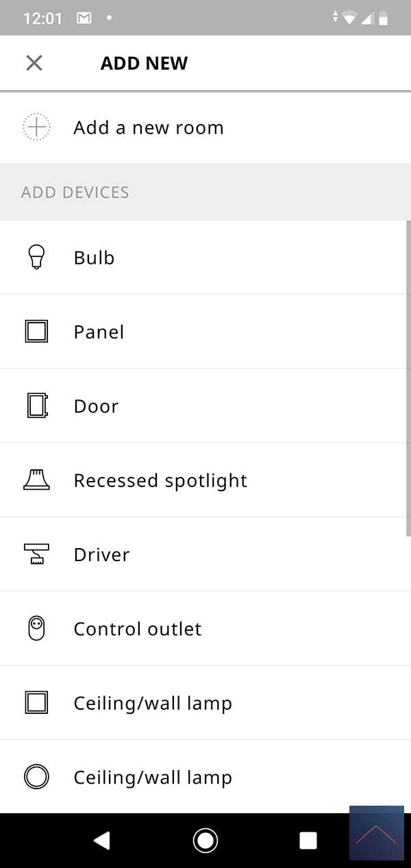
Task: Click the device list scrollbar
Action: (x=408, y=377)
